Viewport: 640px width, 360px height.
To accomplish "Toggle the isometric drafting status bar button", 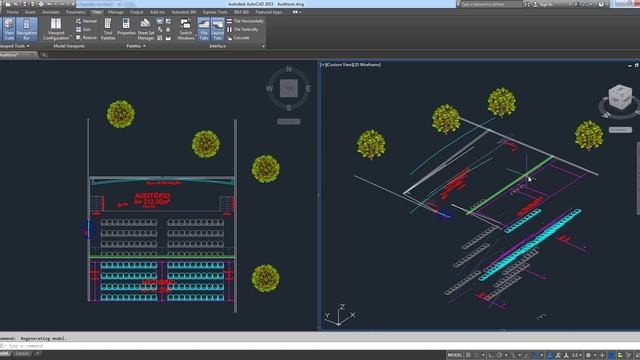I will (x=513, y=355).
